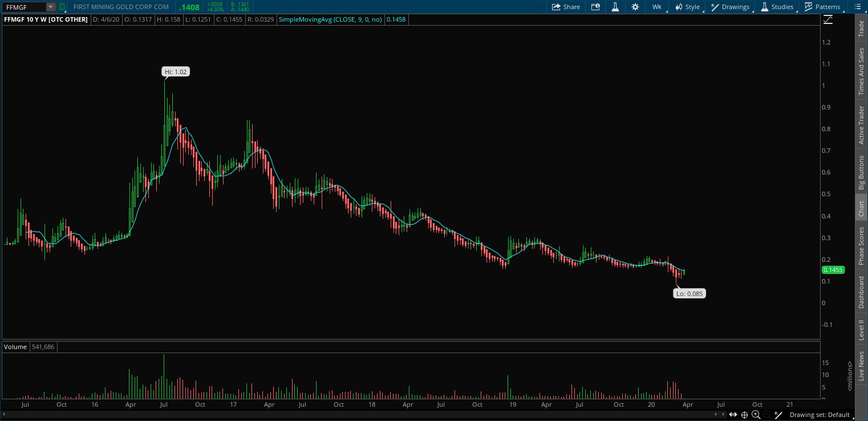Screen dimensions: 868x421
Task: Open the Drawing set: Default selector
Action: 820,415
